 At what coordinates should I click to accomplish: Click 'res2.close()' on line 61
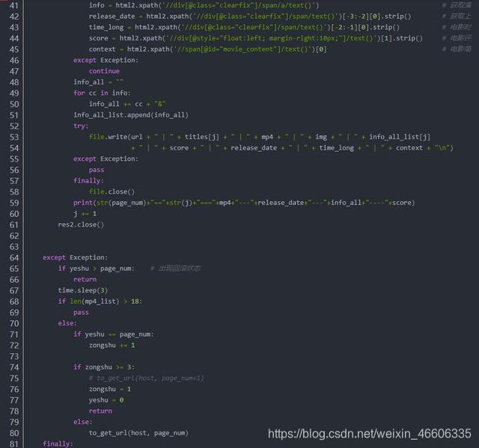(81, 224)
